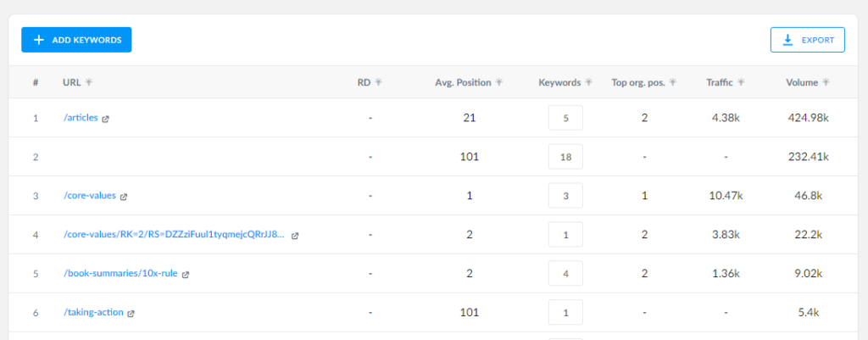Click the RD column header
Viewport: 868px width, 340px height.
[x=364, y=82]
